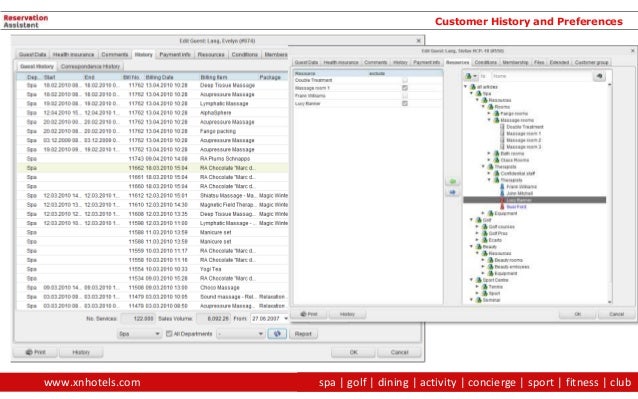Viewport: 638px width, 399px height.
Task: Click the Golf Pros folder icon
Action: [485, 233]
